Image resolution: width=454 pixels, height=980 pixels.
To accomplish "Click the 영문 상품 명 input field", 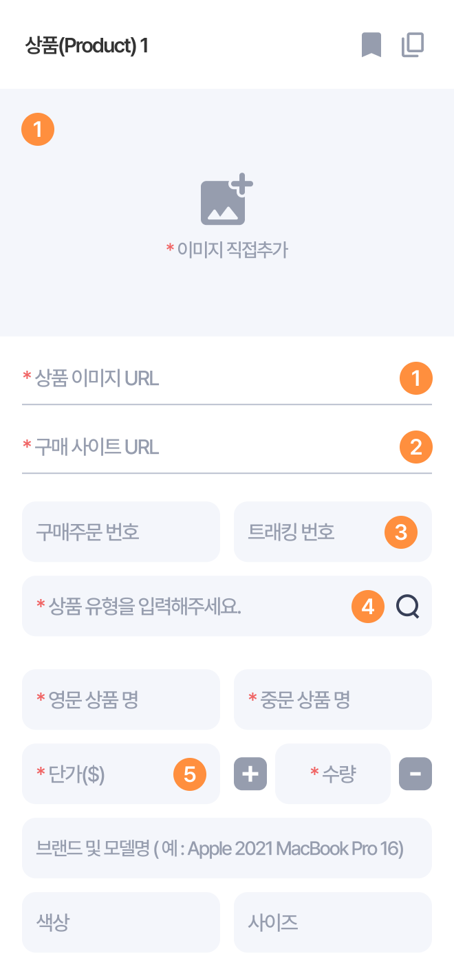I will pyautogui.click(x=121, y=699).
